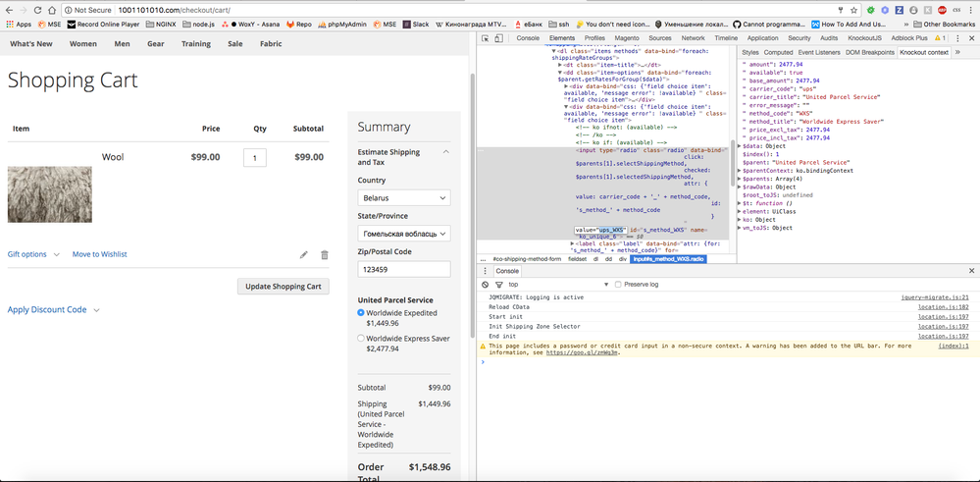980x482 pixels.
Task: Click the edit pencil icon for Wool item
Action: tap(304, 255)
